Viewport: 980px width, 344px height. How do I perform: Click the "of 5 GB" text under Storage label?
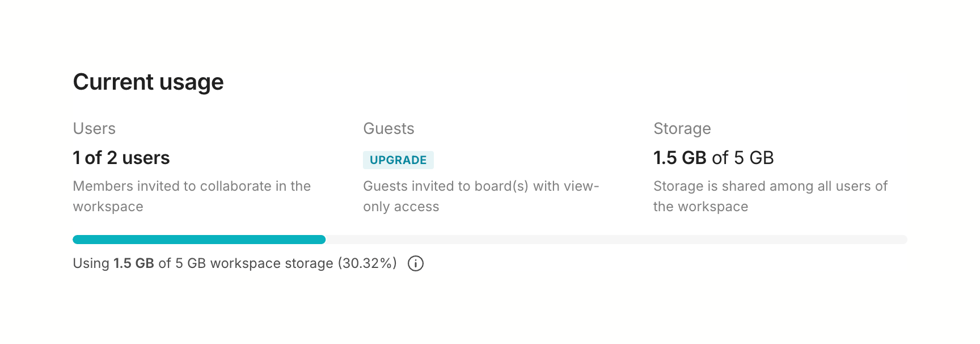pyautogui.click(x=743, y=158)
